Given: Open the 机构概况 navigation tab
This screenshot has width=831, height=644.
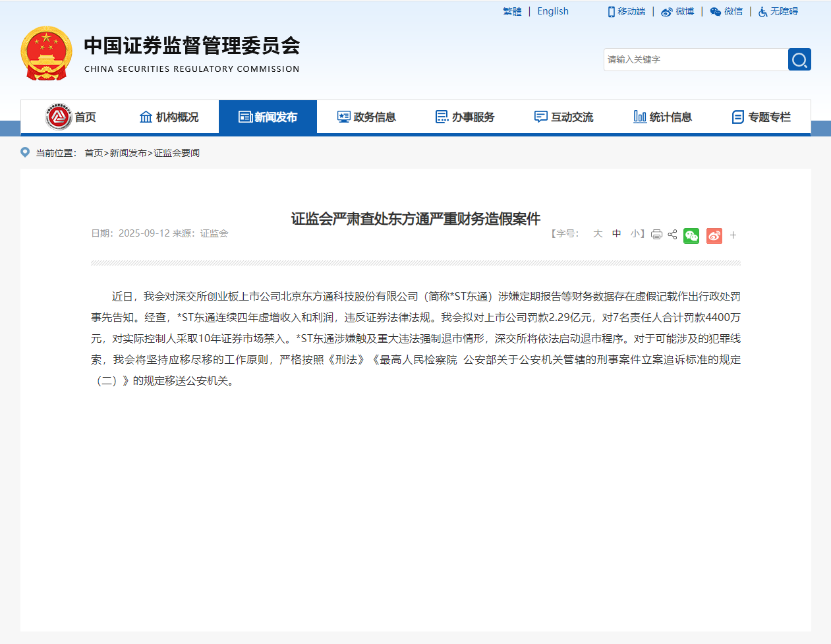Looking at the screenshot, I should 169,117.
